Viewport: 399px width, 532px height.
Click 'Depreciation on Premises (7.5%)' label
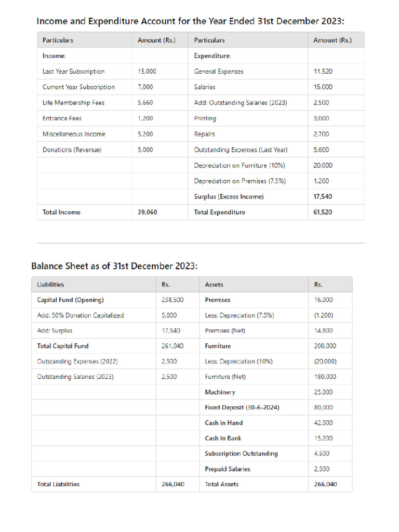pos(240,181)
